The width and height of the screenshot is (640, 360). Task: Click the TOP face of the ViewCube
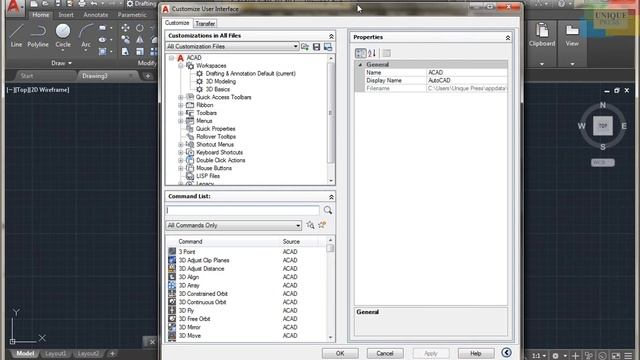603,126
